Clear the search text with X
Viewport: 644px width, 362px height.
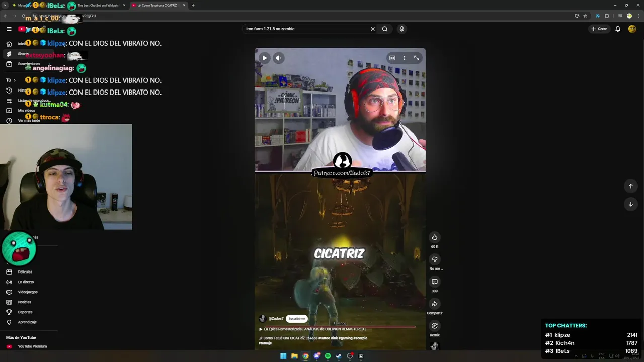click(373, 29)
